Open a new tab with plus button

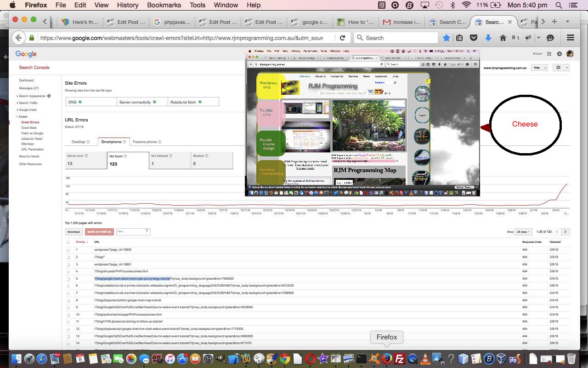[x=554, y=22]
